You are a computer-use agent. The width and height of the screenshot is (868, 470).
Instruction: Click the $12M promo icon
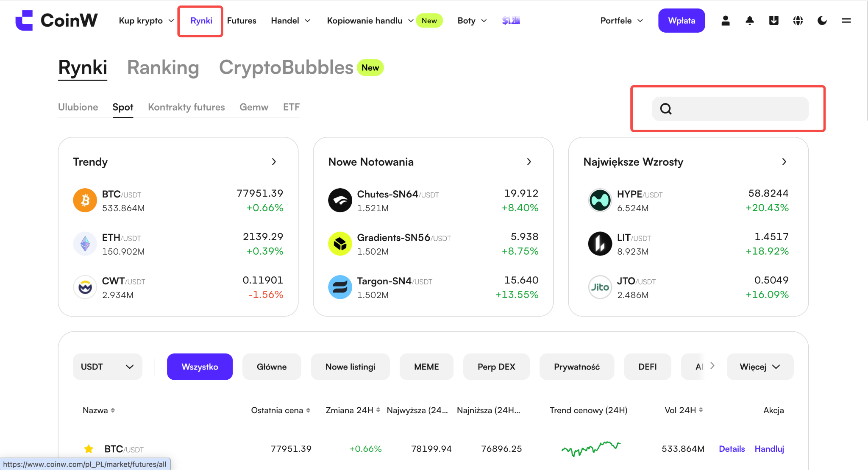point(511,20)
